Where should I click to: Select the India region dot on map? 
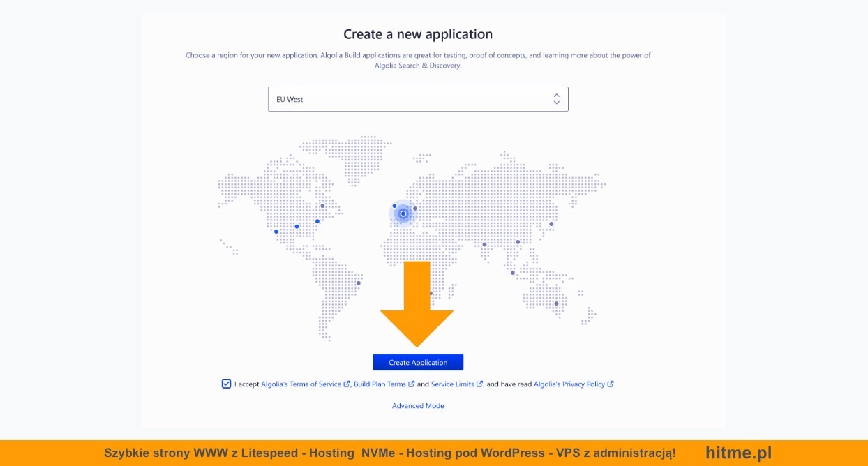coord(484,244)
